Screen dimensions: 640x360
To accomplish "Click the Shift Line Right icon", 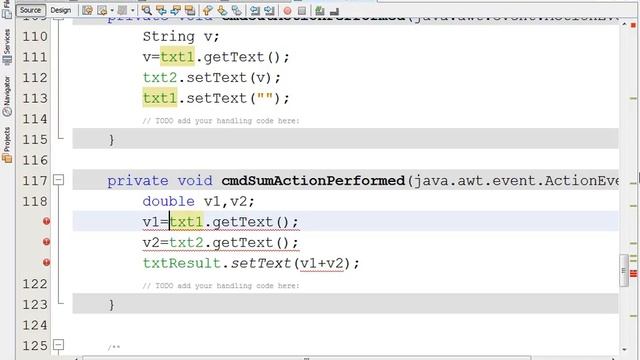I will (269, 11).
